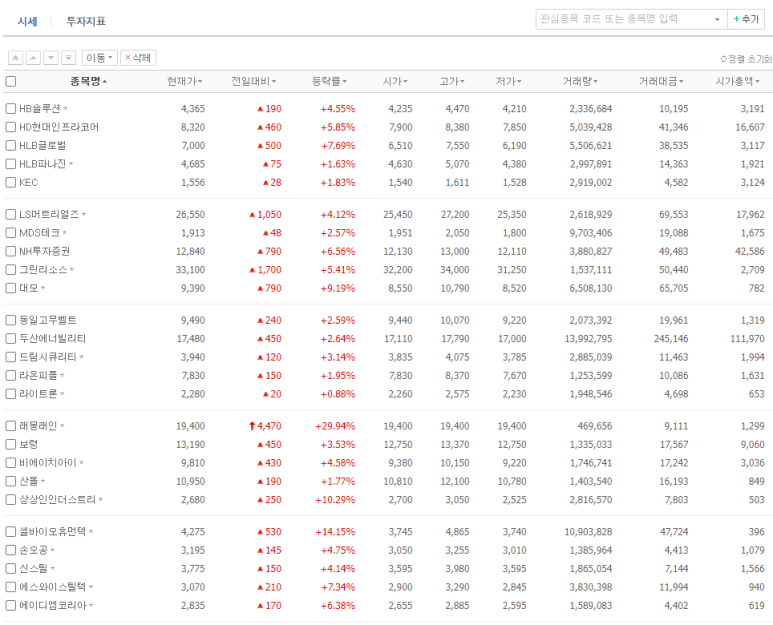Image resolution: width=773 pixels, height=625 pixels.
Task: Open the 신스틸 stock link
Action: click(x=34, y=569)
